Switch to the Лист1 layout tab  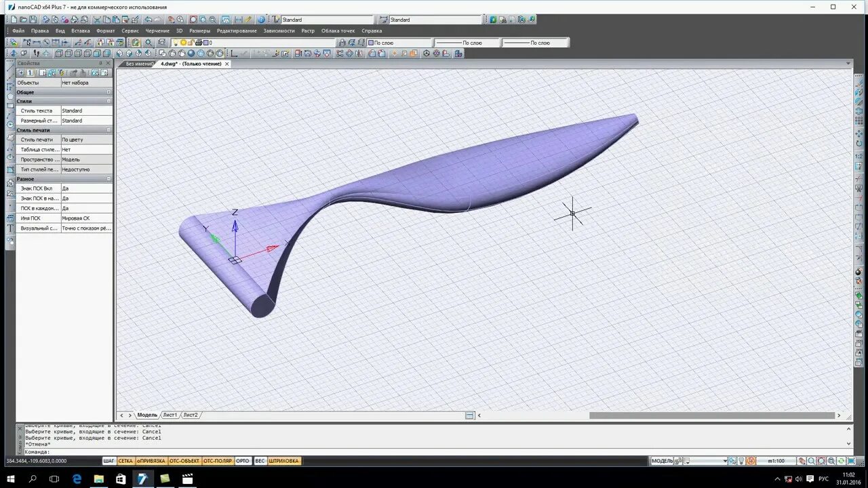(170, 415)
